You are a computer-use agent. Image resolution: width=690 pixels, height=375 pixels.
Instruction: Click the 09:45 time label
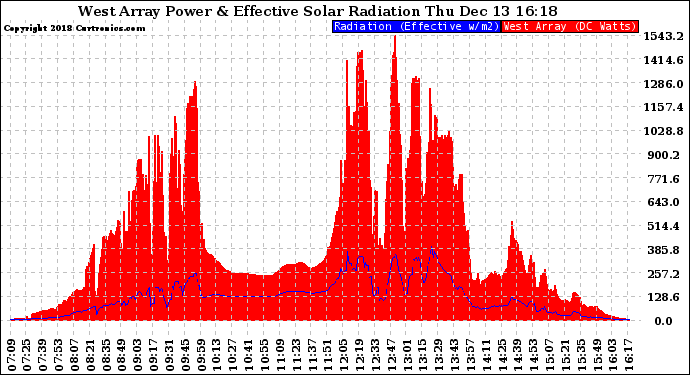pyautogui.click(x=185, y=355)
